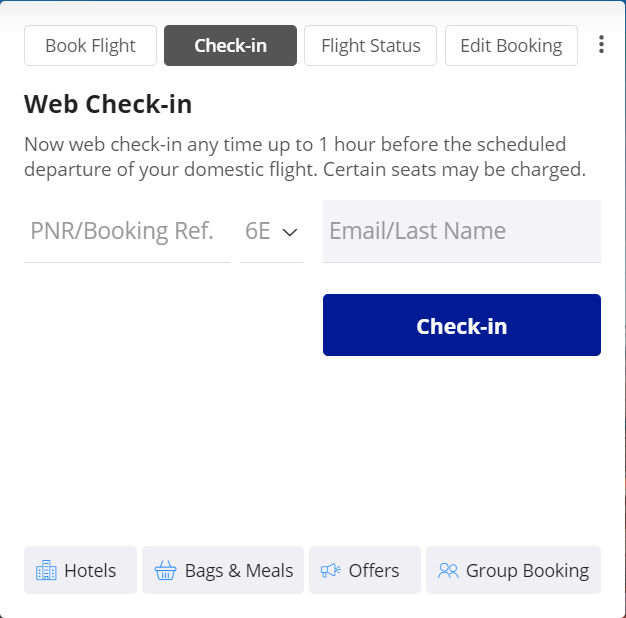Open the Flight Status tab

[370, 46]
